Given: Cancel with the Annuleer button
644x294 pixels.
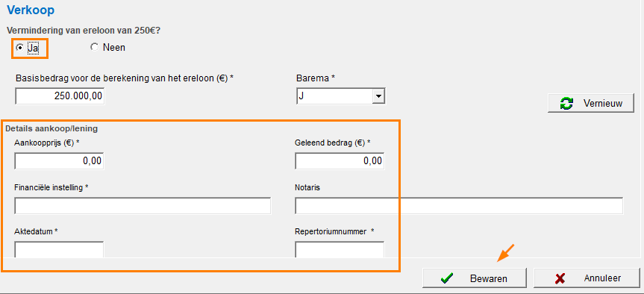Looking at the screenshot, I should coord(587,278).
